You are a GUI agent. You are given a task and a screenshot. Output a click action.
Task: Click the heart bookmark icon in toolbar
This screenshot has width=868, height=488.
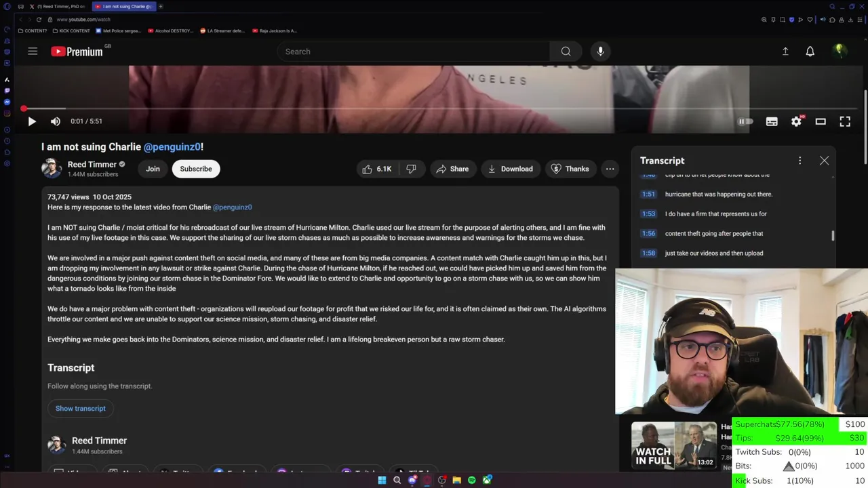point(810,20)
